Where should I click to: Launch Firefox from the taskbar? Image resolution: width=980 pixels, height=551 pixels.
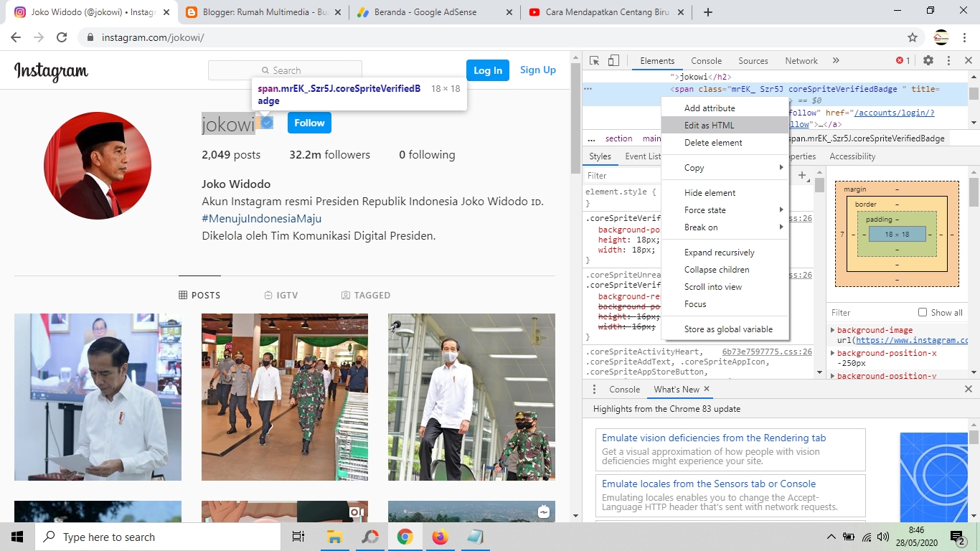[x=440, y=537]
